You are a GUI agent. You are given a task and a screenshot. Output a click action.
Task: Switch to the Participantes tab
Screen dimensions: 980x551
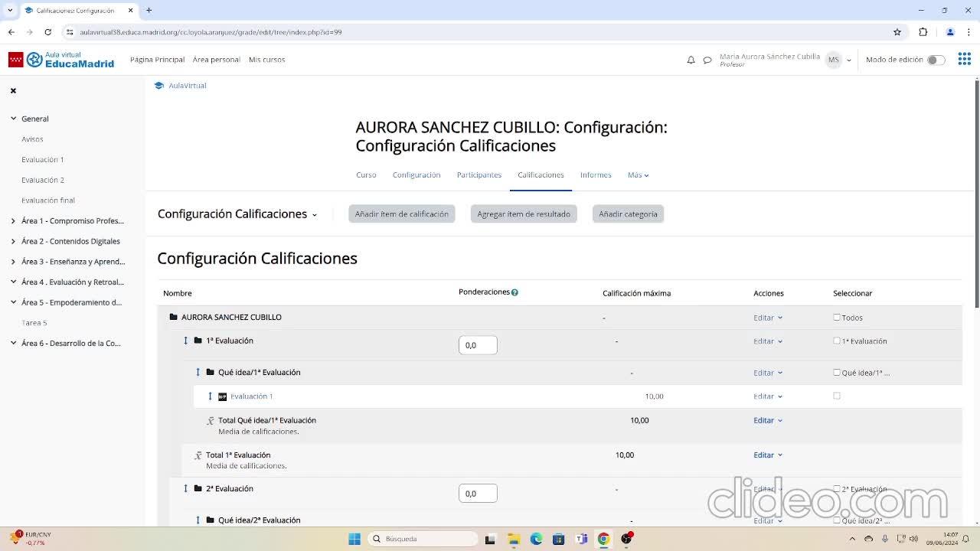point(479,175)
